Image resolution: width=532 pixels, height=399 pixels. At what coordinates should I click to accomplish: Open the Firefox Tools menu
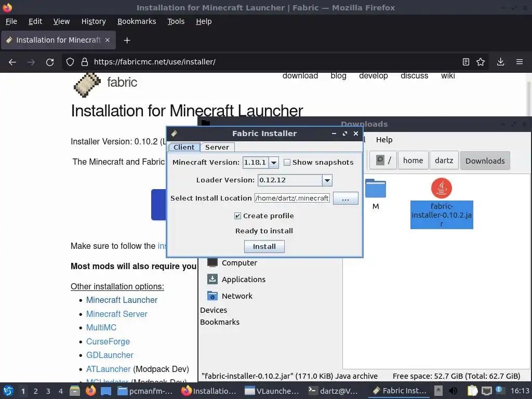pos(176,21)
